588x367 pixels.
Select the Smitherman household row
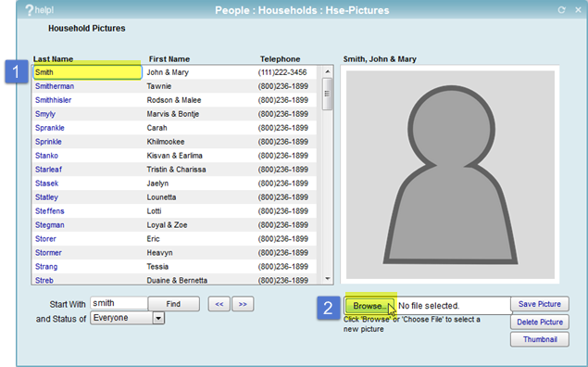175,86
